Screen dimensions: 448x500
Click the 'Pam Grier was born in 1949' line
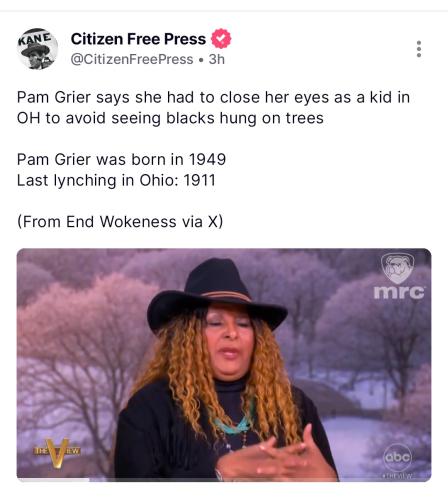[x=121, y=159]
